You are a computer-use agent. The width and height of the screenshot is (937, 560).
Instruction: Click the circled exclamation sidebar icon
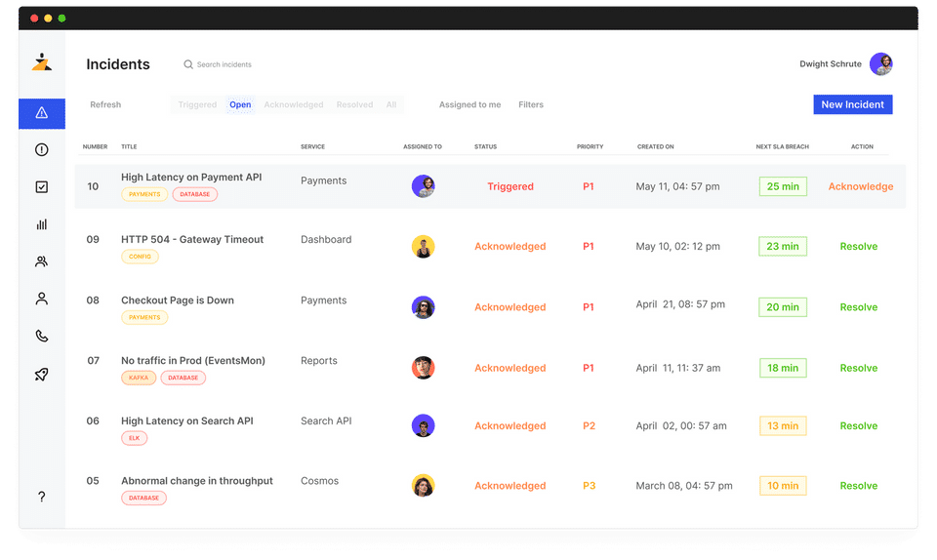click(x=41, y=150)
